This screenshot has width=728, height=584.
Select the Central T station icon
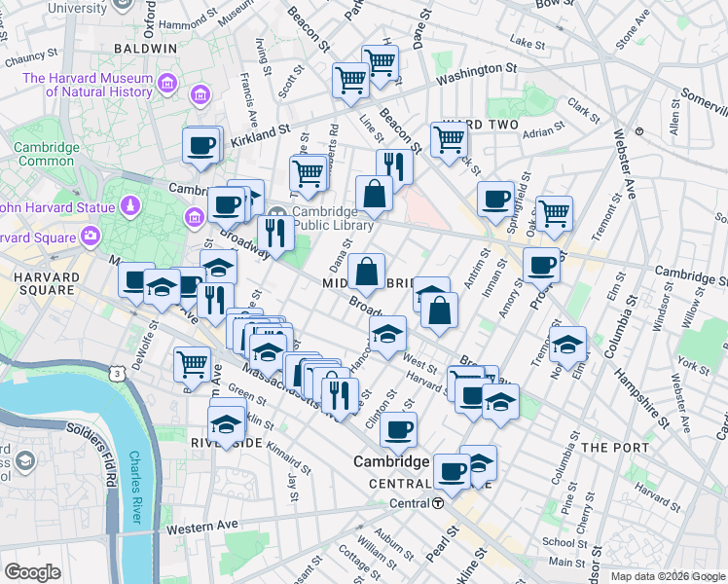coord(438,503)
